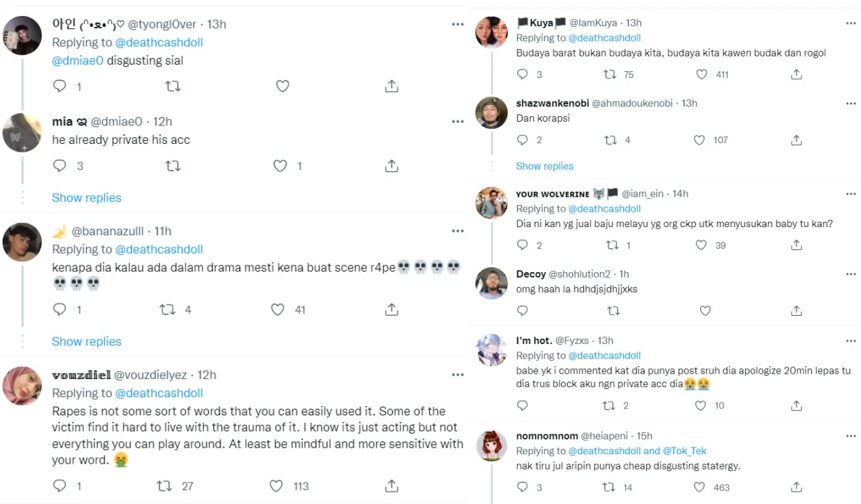
Task: Share the tyonglOver disgusting sial tweet
Action: point(391,86)
